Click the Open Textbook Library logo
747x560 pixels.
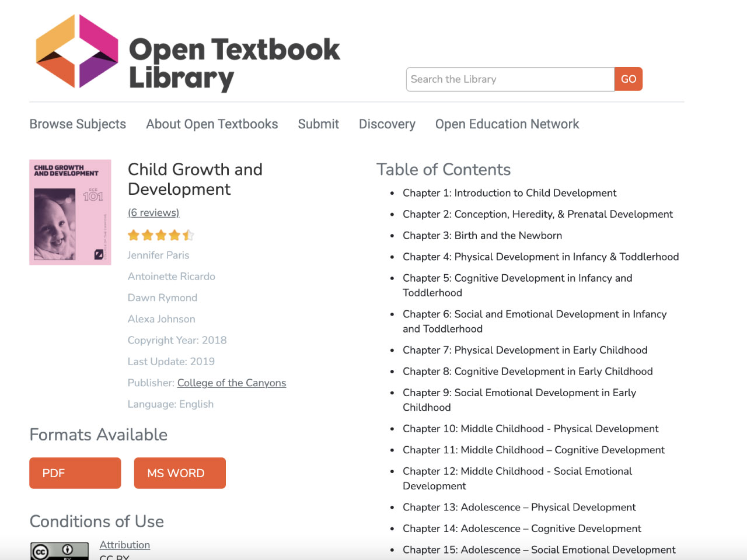coord(188,53)
